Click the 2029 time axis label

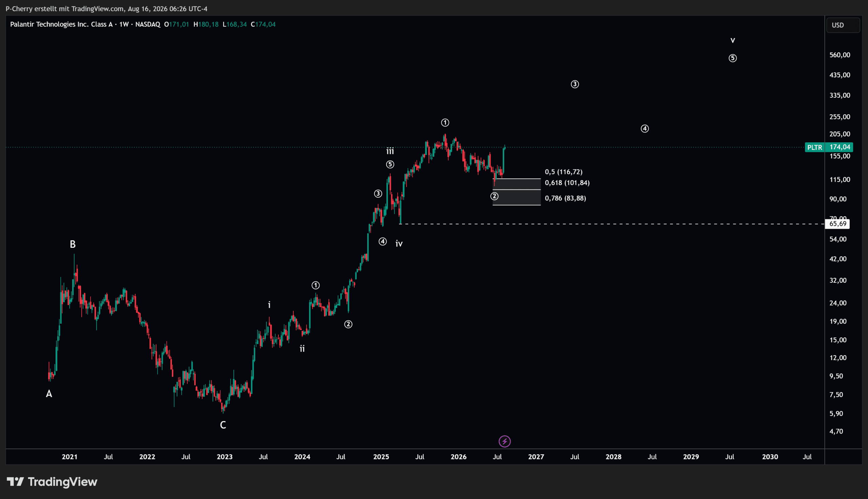click(x=691, y=457)
